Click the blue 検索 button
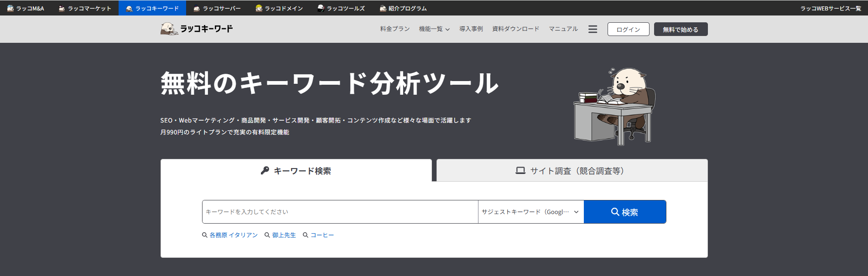This screenshot has height=276, width=868. (x=625, y=212)
